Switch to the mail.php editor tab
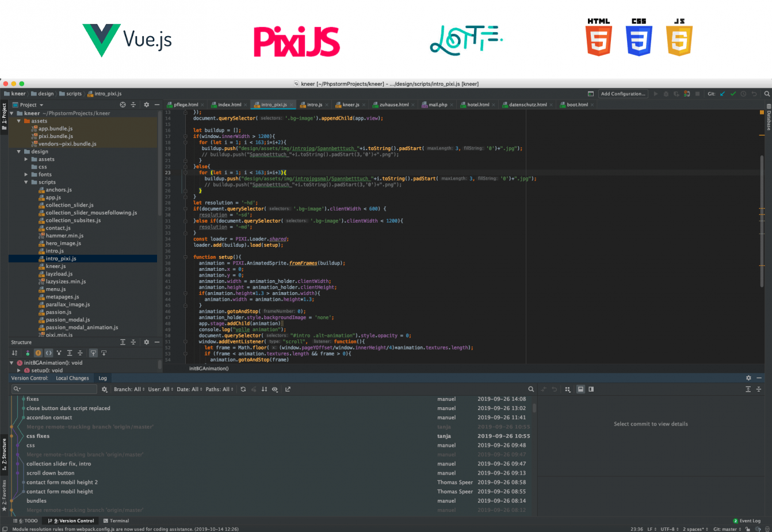This screenshot has width=772, height=532. click(438, 105)
